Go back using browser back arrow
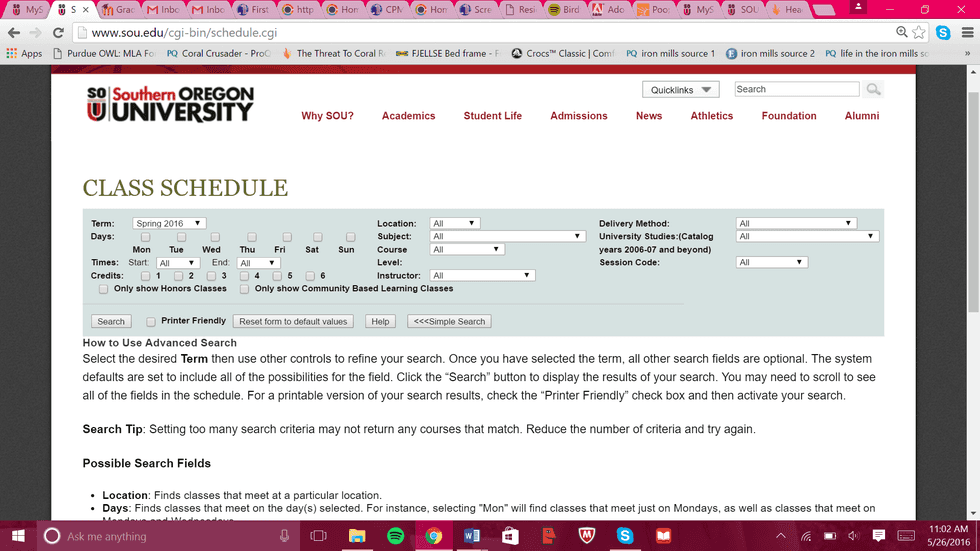This screenshot has width=980, height=551. point(14,32)
